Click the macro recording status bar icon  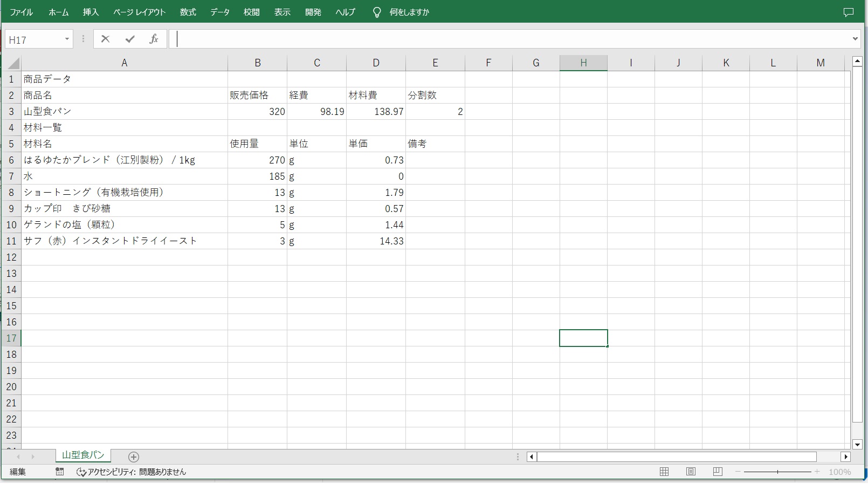pos(60,472)
